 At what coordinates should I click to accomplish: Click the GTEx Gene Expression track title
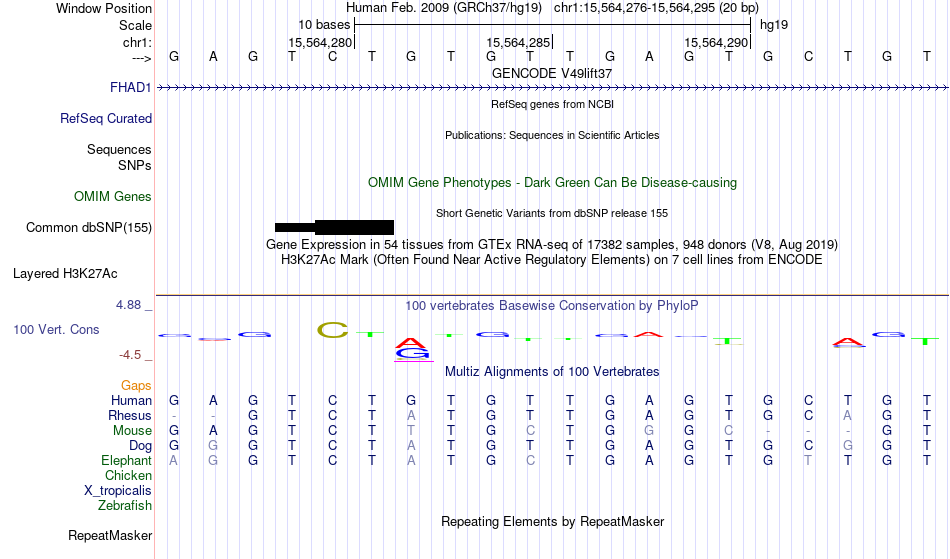(552, 245)
